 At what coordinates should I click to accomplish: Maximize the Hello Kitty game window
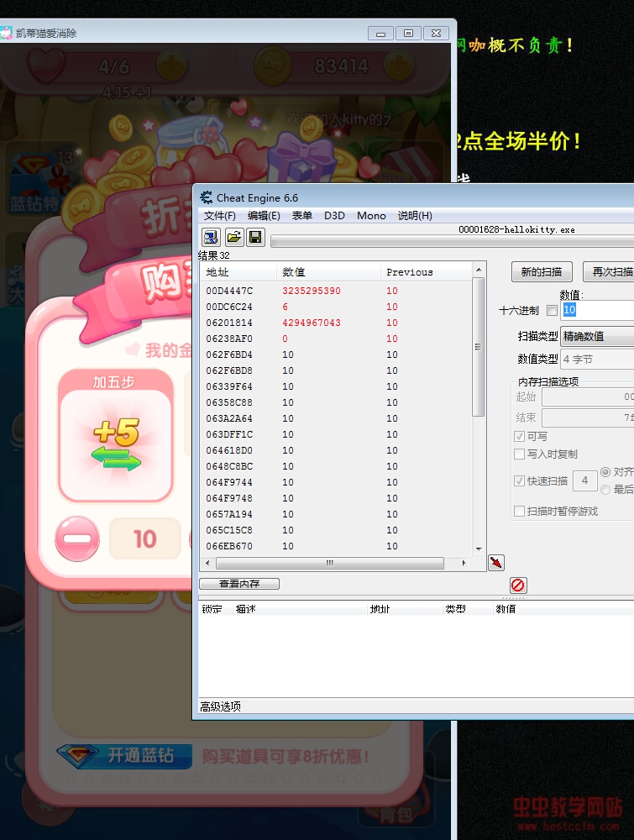pos(408,34)
